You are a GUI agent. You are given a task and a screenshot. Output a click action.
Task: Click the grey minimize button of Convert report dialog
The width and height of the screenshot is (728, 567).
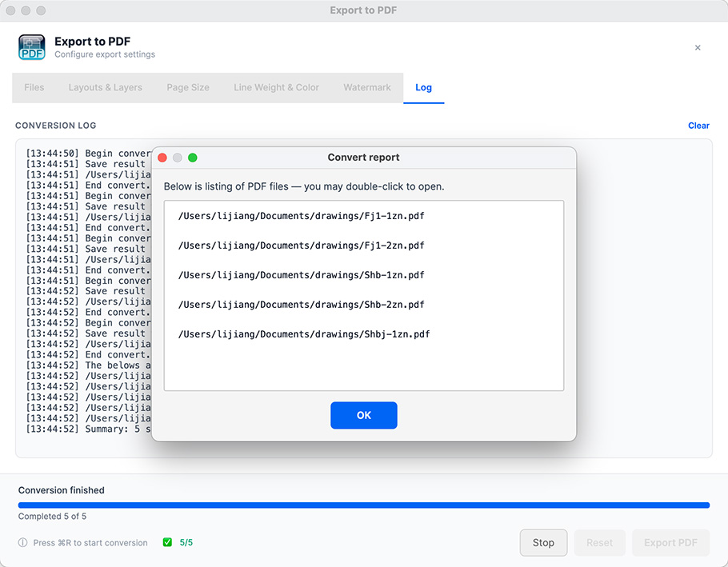tap(178, 158)
